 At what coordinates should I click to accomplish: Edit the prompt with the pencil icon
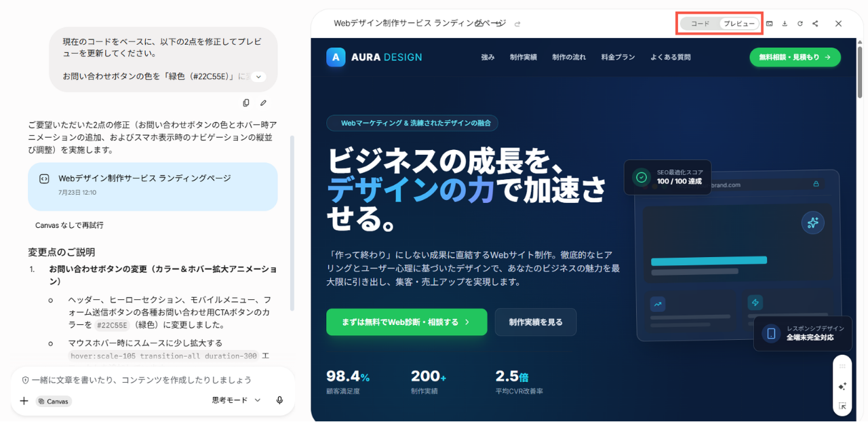(264, 103)
